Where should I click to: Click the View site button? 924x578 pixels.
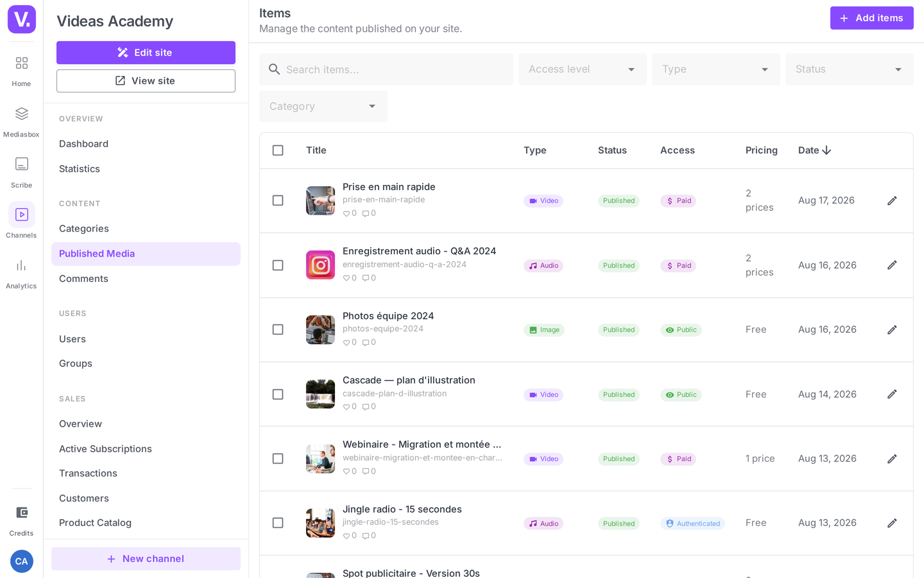[x=146, y=81]
